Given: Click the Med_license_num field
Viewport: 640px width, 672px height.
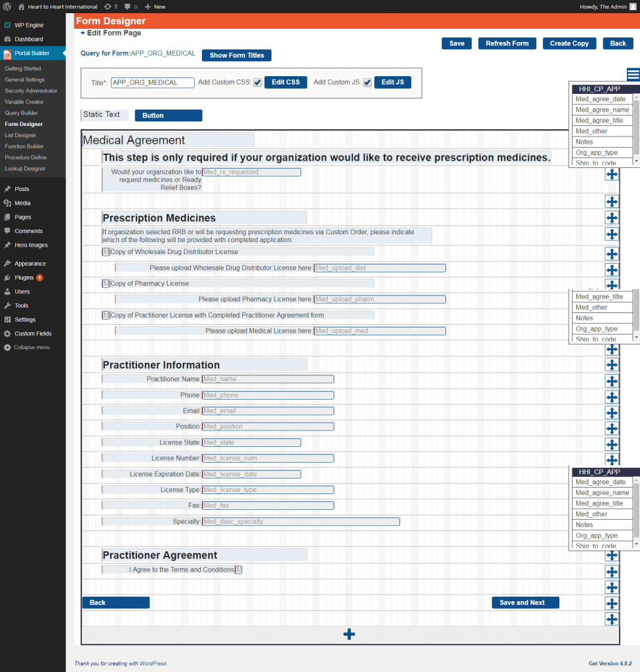Looking at the screenshot, I should tap(268, 458).
